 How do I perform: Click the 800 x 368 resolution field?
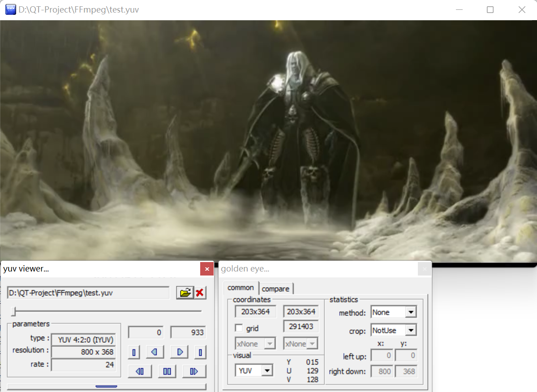coord(84,352)
